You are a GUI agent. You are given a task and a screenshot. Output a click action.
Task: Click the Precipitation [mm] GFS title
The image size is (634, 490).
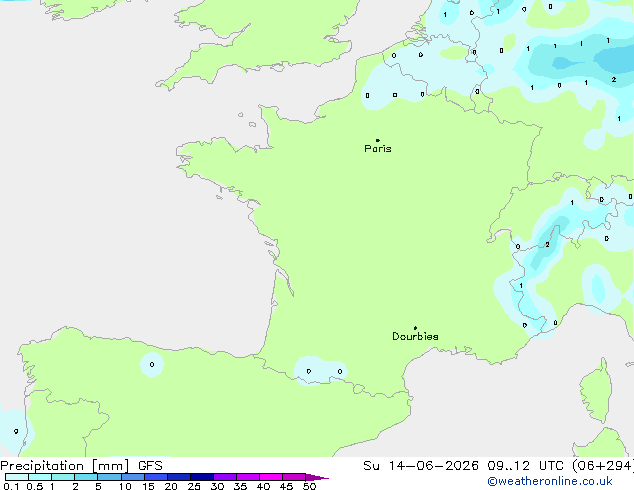pos(81,466)
